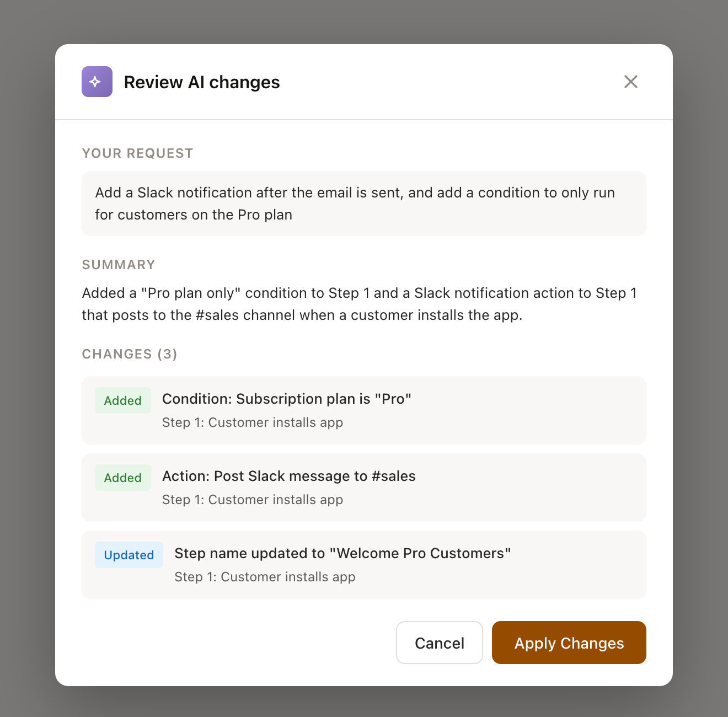This screenshot has height=717, width=728.
Task: Click the summary text mentioning the #sales channel
Action: pos(358,304)
